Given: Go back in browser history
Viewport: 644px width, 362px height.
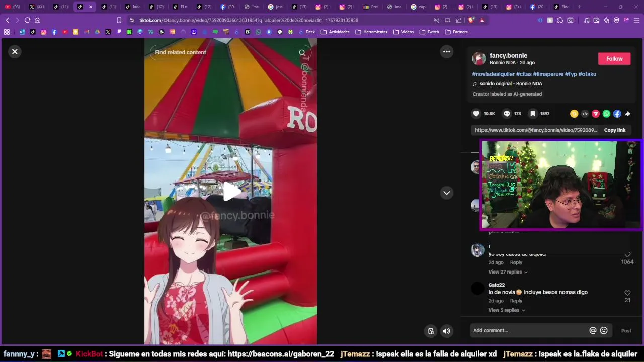Looking at the screenshot, I should [x=7, y=20].
